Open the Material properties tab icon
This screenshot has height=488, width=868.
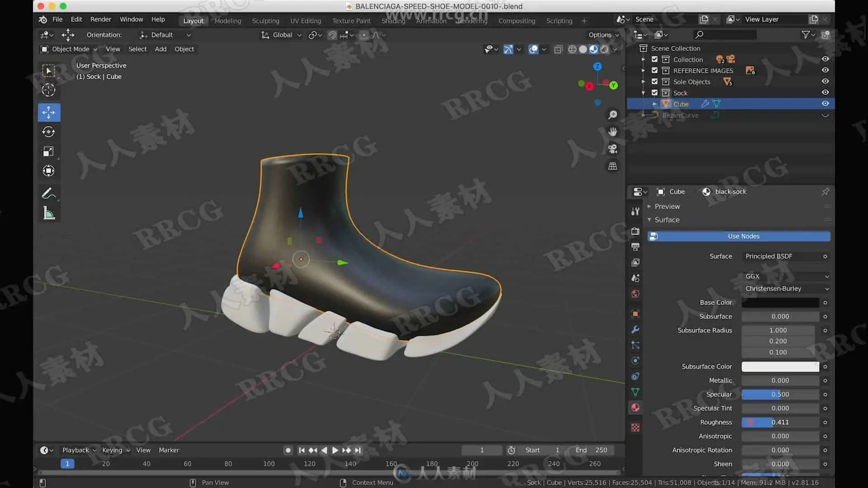(x=635, y=408)
